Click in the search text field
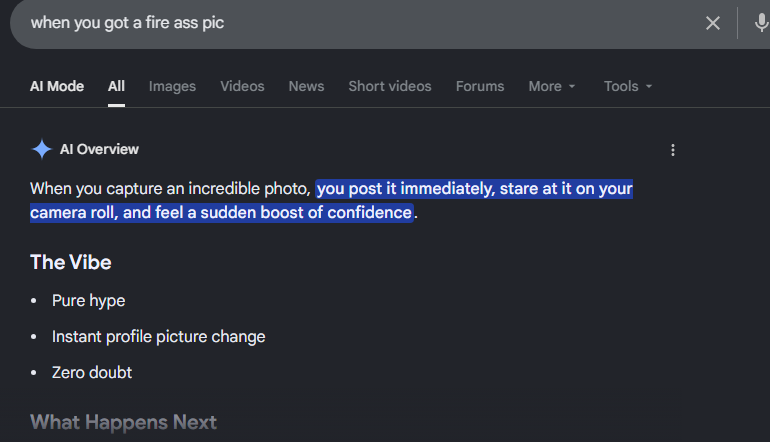The image size is (770, 442). point(363,23)
